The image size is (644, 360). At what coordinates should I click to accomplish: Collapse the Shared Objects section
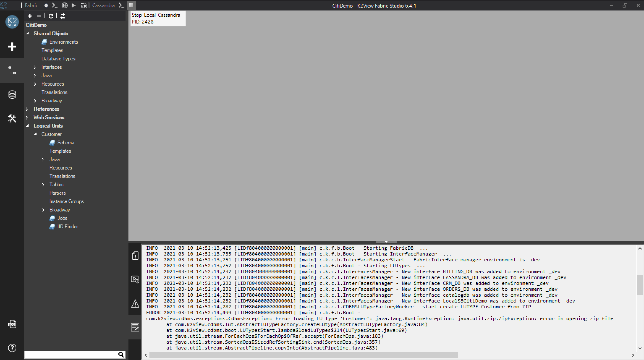pos(27,33)
